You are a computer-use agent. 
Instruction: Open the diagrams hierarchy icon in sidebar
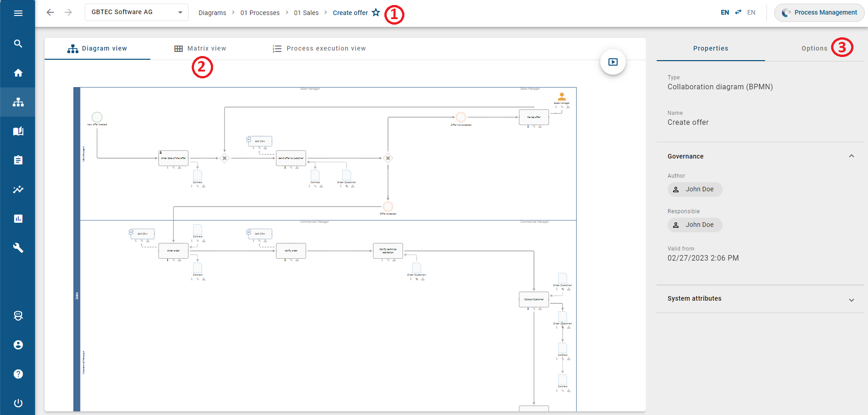tap(18, 102)
